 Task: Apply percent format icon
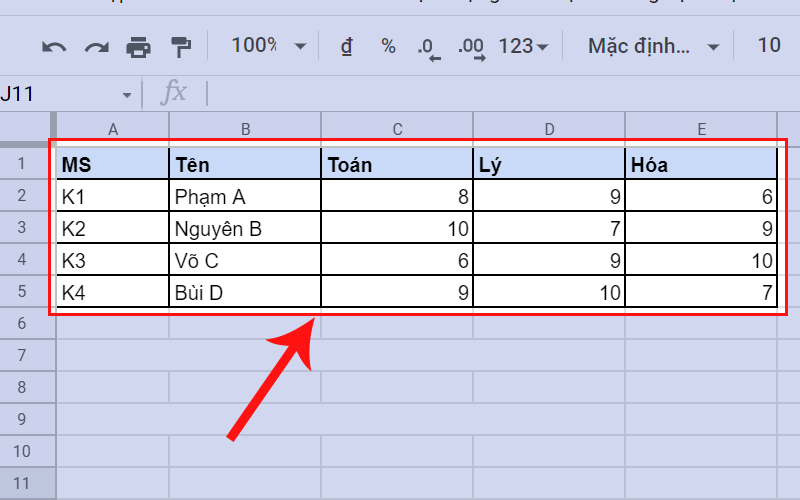click(x=388, y=46)
